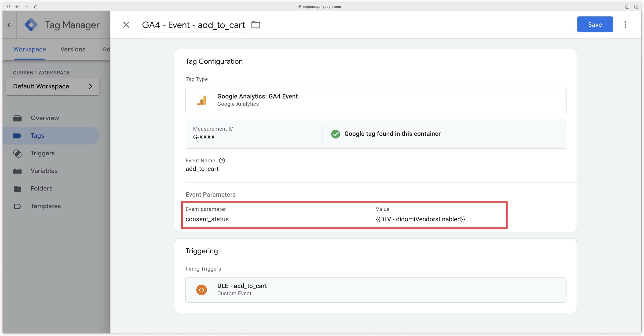Save the GA4 add_to_cart tag

[595, 24]
